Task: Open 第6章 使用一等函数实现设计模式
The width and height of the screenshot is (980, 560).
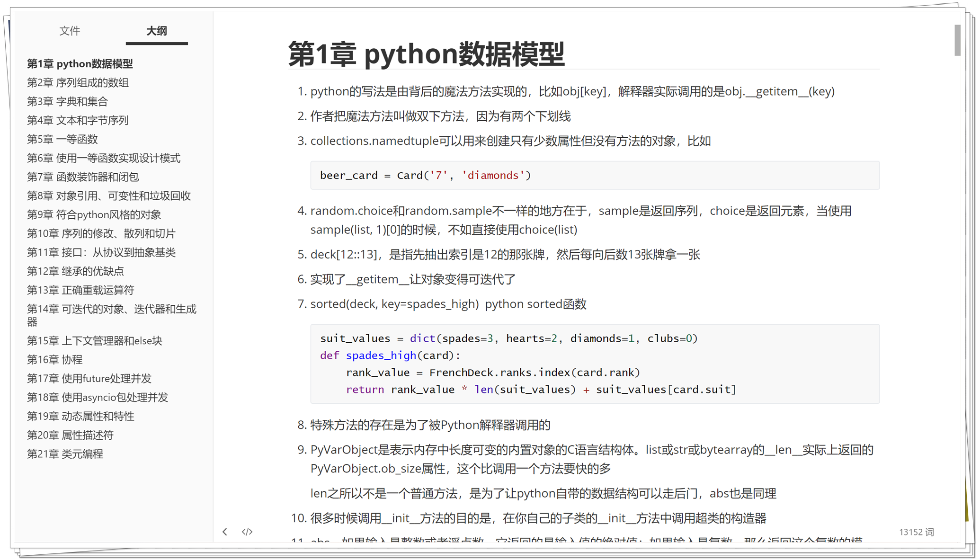Action: pyautogui.click(x=104, y=158)
